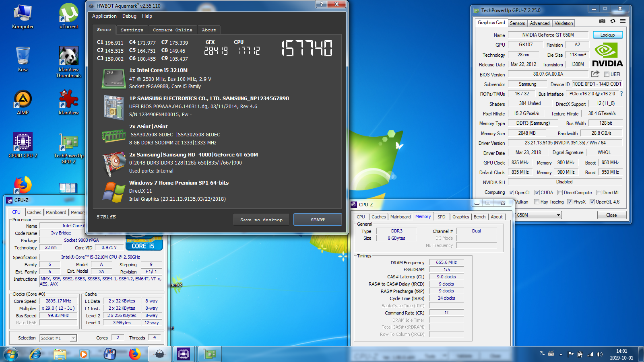Toggle the Ray Tracing checkbox
644x362 pixels.
point(537,202)
